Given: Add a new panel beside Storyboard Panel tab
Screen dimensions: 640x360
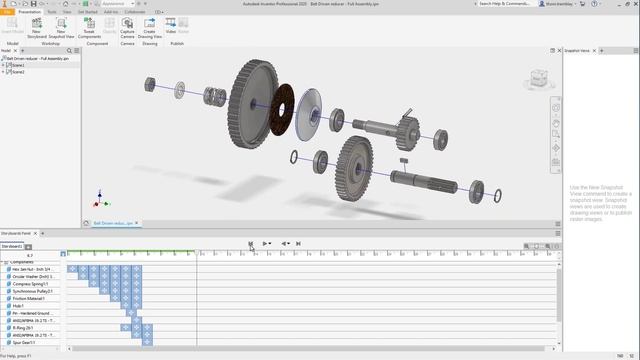Looking at the screenshot, I should tap(42, 233).
